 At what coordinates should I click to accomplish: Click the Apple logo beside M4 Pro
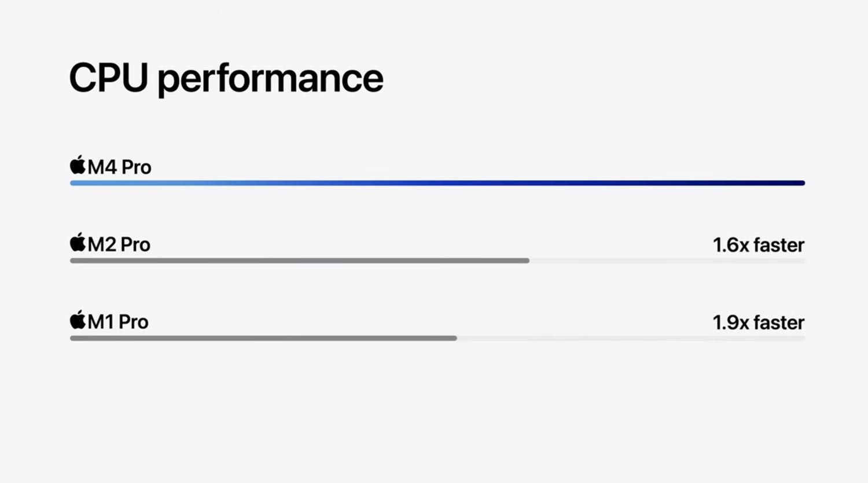78,165
